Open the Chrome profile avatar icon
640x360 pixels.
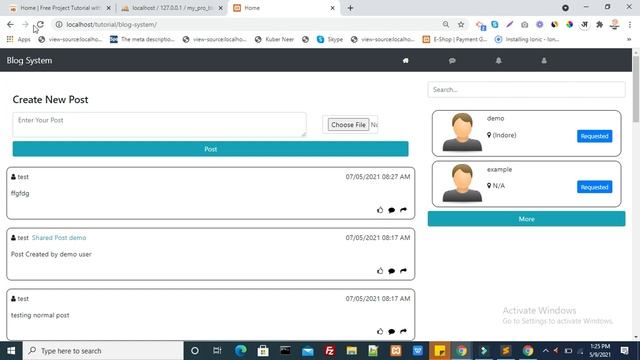click(x=614, y=24)
